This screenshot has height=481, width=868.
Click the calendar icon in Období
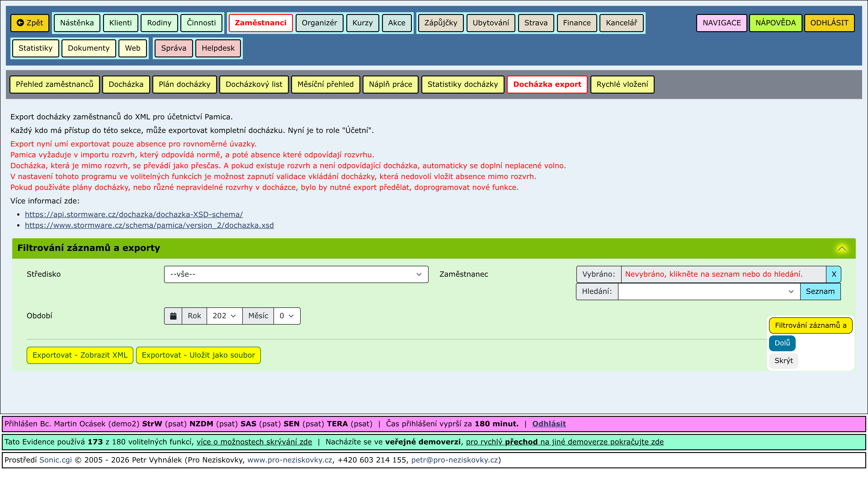pyautogui.click(x=173, y=316)
